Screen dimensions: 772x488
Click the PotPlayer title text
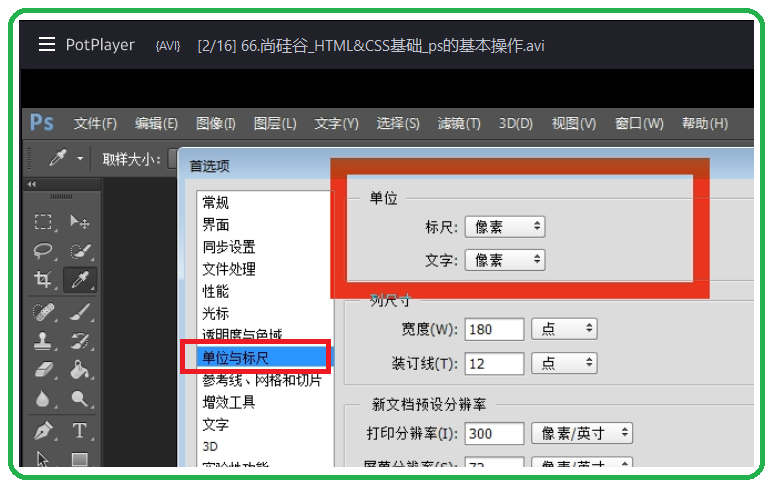pos(100,45)
